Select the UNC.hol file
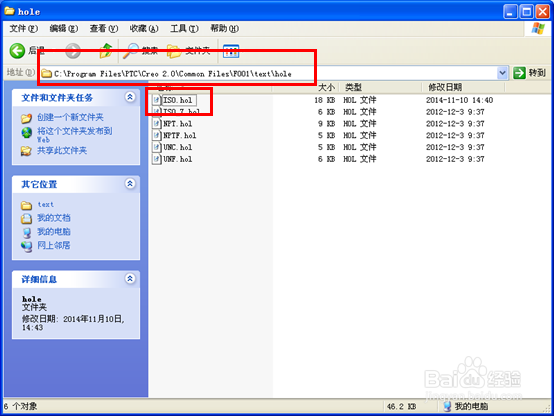Viewport: 554px width, 416px height. 177,147
